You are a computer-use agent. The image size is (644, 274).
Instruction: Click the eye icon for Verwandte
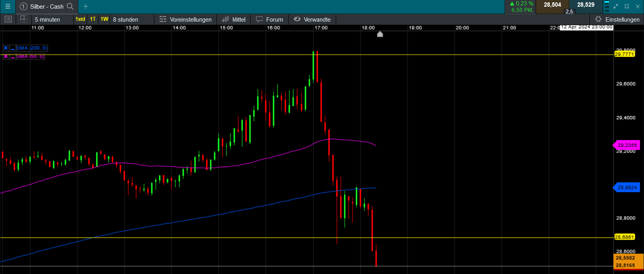pyautogui.click(x=297, y=19)
